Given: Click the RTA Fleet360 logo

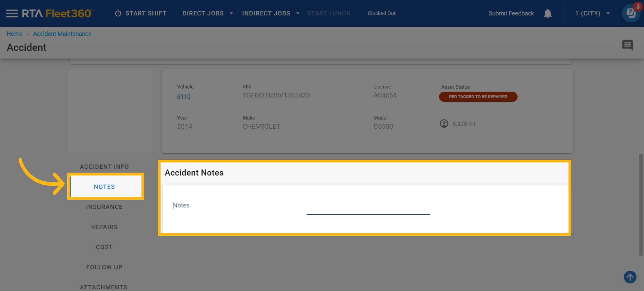Looking at the screenshot, I should [57, 13].
